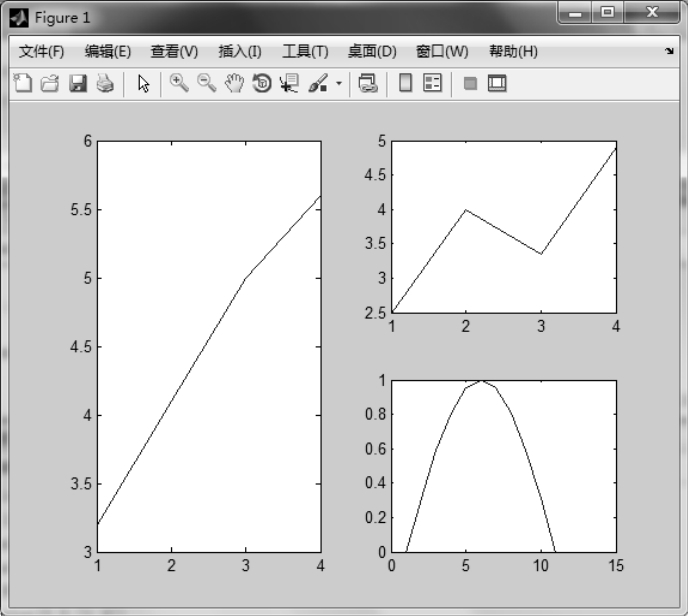
Task: Click the dock figure arrow in menu bar
Action: point(669,51)
